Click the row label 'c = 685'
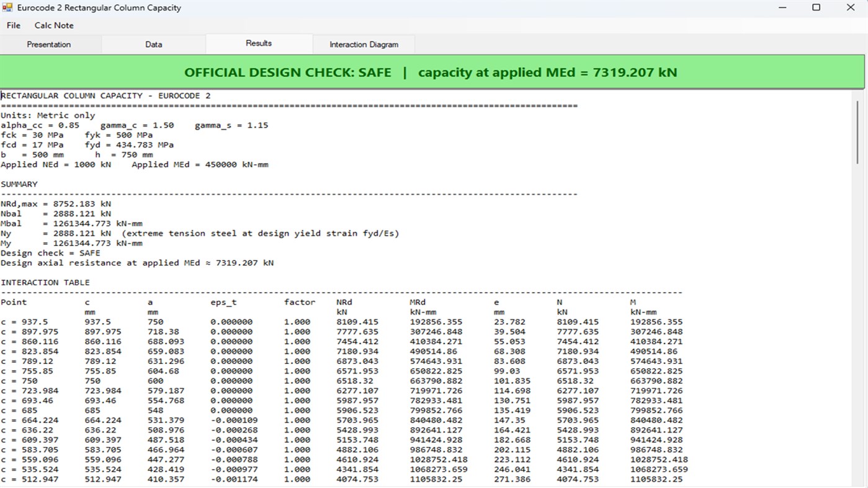Screen dimensions: 868x488 (x=19, y=410)
